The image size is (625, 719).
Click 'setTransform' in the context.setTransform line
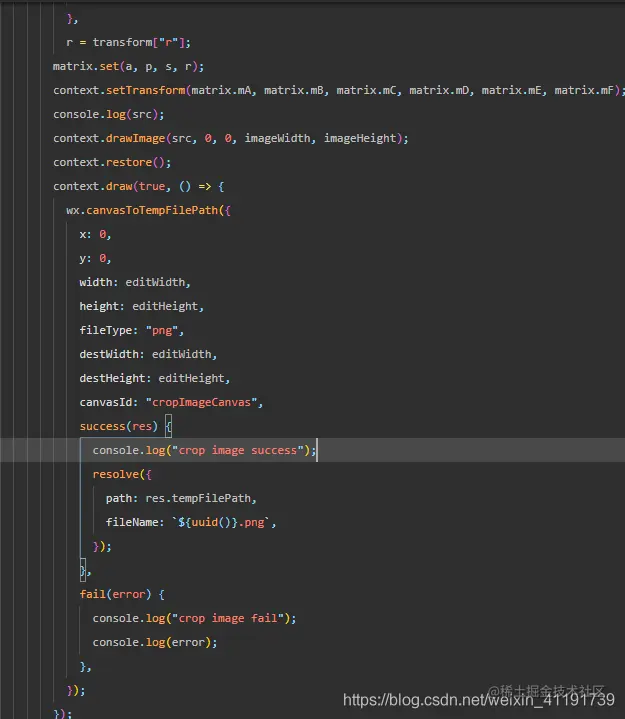[146, 90]
